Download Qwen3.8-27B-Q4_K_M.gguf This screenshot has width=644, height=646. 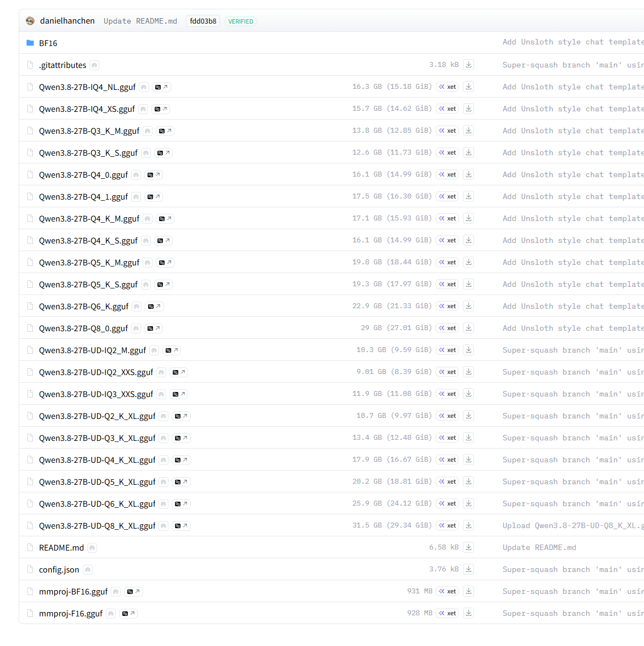coord(468,218)
